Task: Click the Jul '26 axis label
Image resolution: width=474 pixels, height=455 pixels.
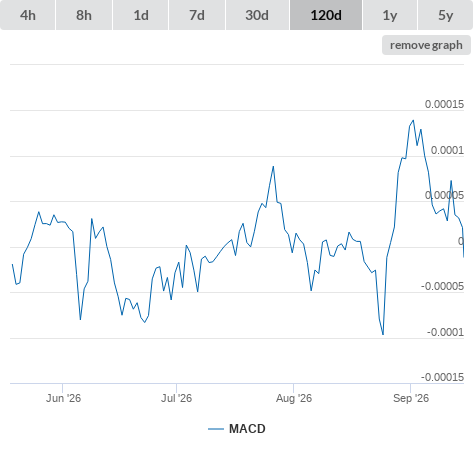Action: [176, 398]
